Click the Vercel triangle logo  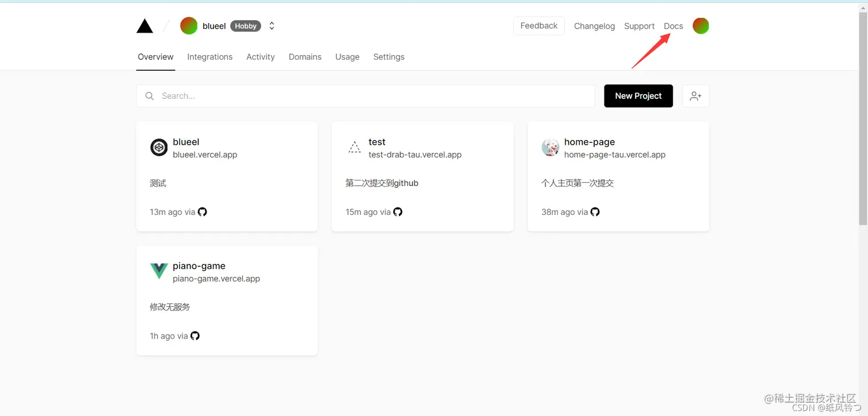point(145,26)
